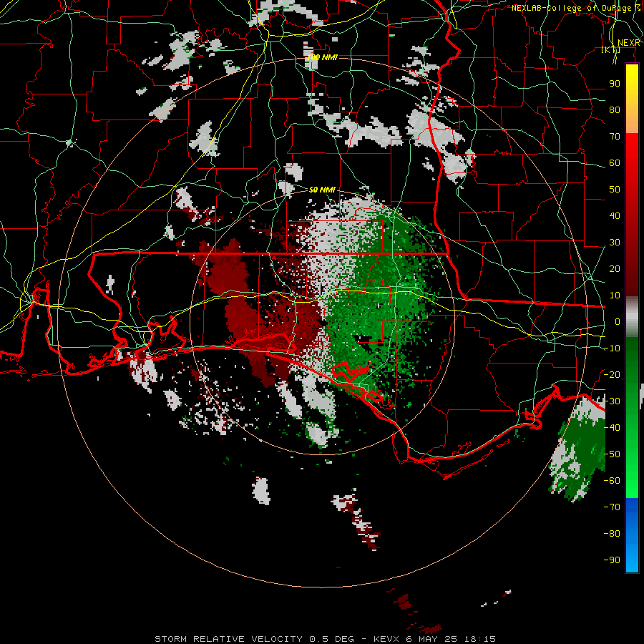Click the "-40" value on the velocity scale
Screen dimensions: 644x644
(x=612, y=428)
